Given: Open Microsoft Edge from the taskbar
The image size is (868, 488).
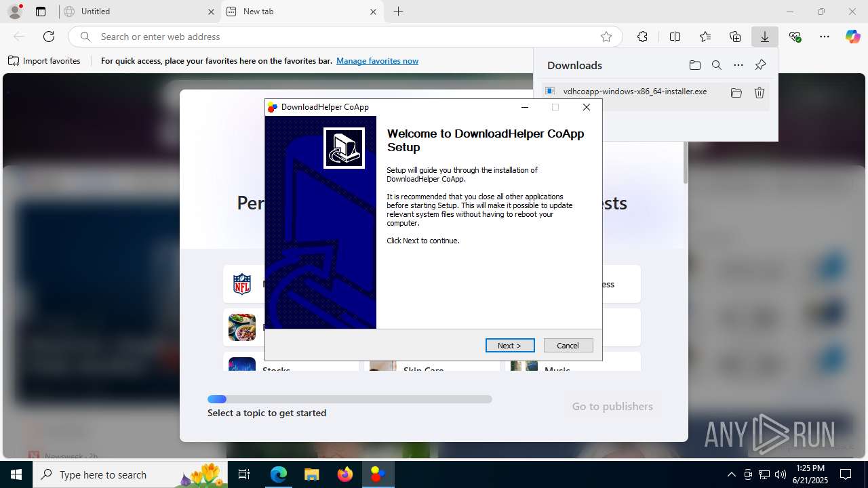Looking at the screenshot, I should [279, 474].
